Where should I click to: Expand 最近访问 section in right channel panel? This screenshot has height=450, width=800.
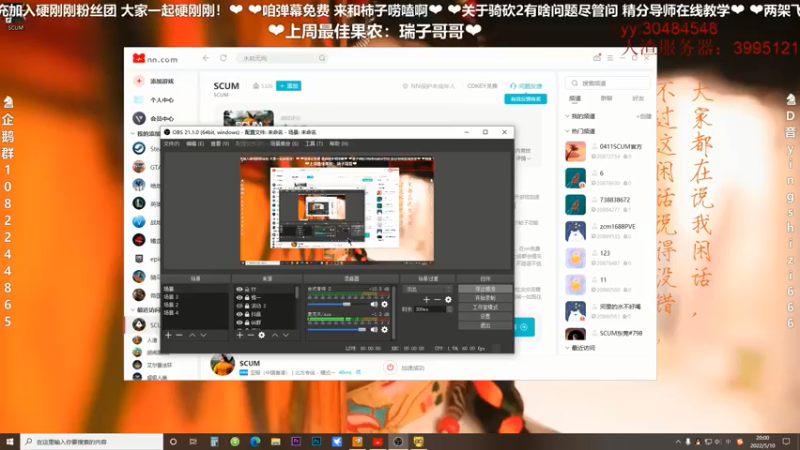point(567,348)
